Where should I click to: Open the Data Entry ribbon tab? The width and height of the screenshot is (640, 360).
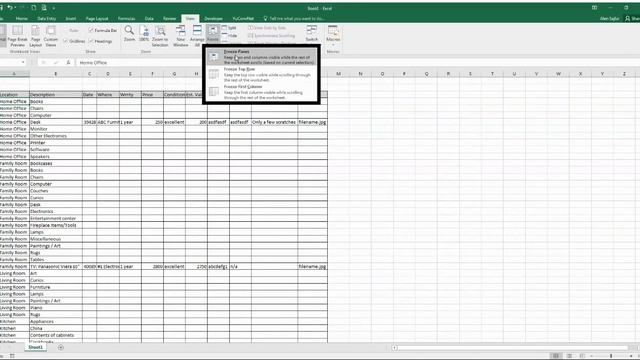click(x=47, y=18)
